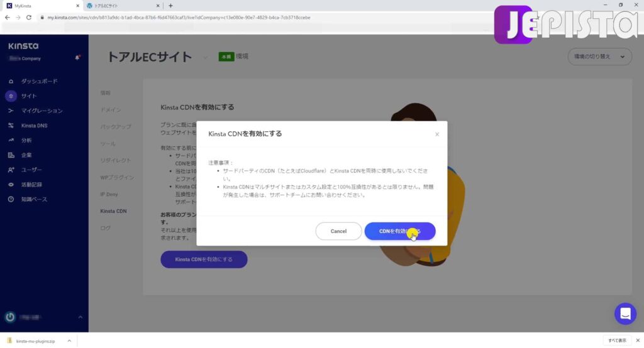Open the 知識ベース help icon in sidebar

(11, 200)
